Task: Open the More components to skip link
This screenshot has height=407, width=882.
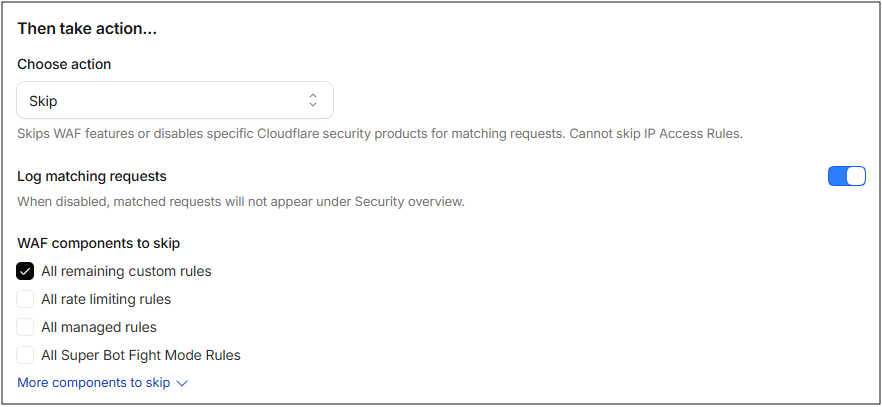Action: 94,383
